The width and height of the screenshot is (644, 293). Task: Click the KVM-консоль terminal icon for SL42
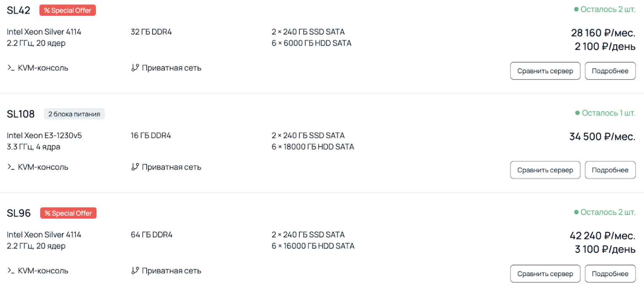pos(11,68)
